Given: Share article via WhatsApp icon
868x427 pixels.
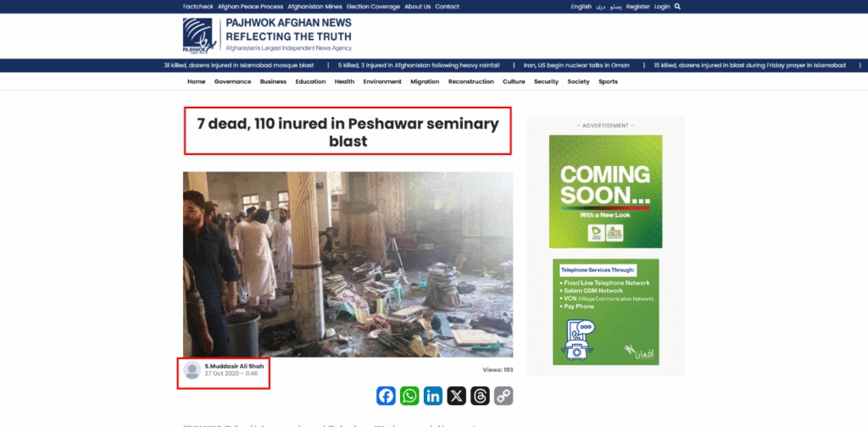Looking at the screenshot, I should coord(409,396).
